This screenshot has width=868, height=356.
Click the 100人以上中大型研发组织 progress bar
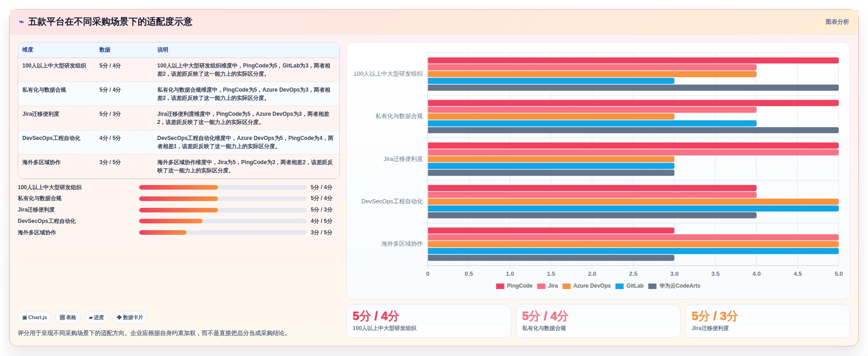(x=223, y=187)
